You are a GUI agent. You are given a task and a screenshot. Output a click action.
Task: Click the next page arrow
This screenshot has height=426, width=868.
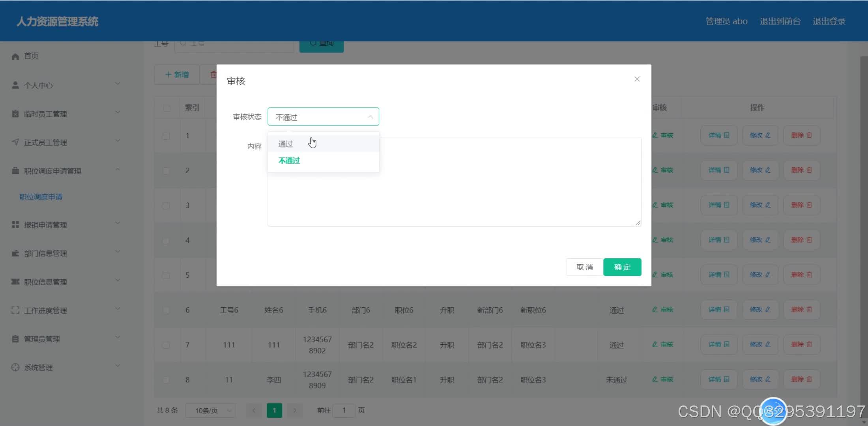(295, 410)
